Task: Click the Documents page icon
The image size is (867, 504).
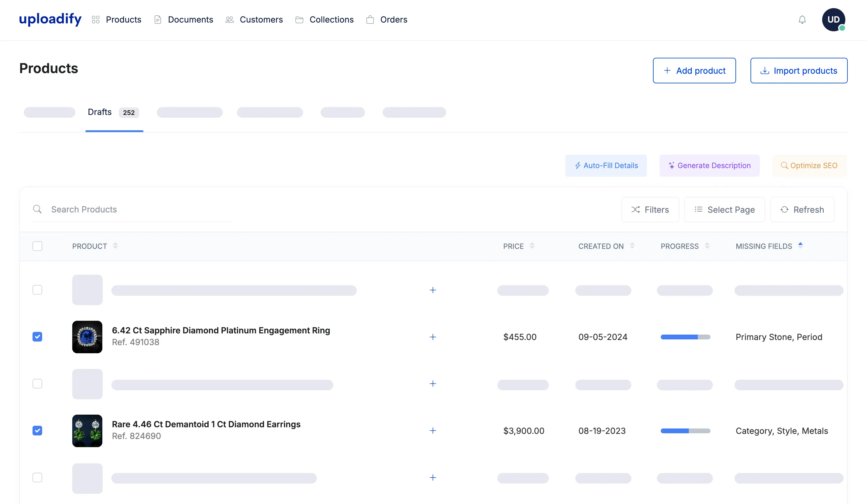Action: point(158,20)
